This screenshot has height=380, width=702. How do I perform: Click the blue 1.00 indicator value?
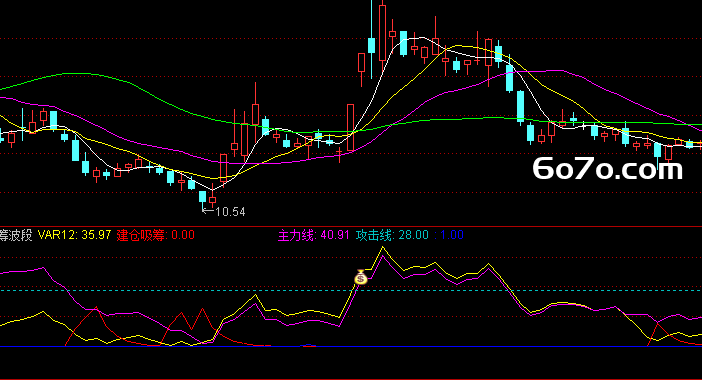tap(452, 235)
